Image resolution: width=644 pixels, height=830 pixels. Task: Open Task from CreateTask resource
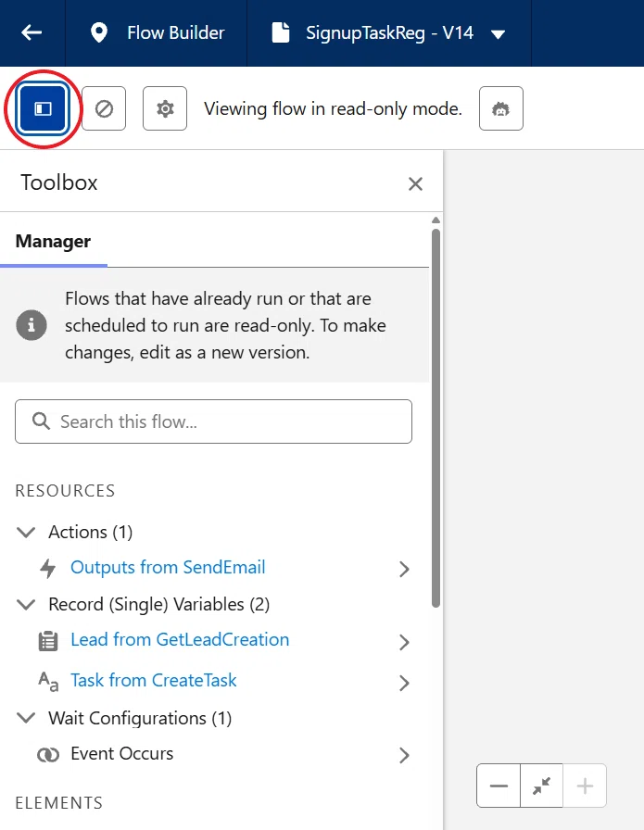pyautogui.click(x=154, y=681)
